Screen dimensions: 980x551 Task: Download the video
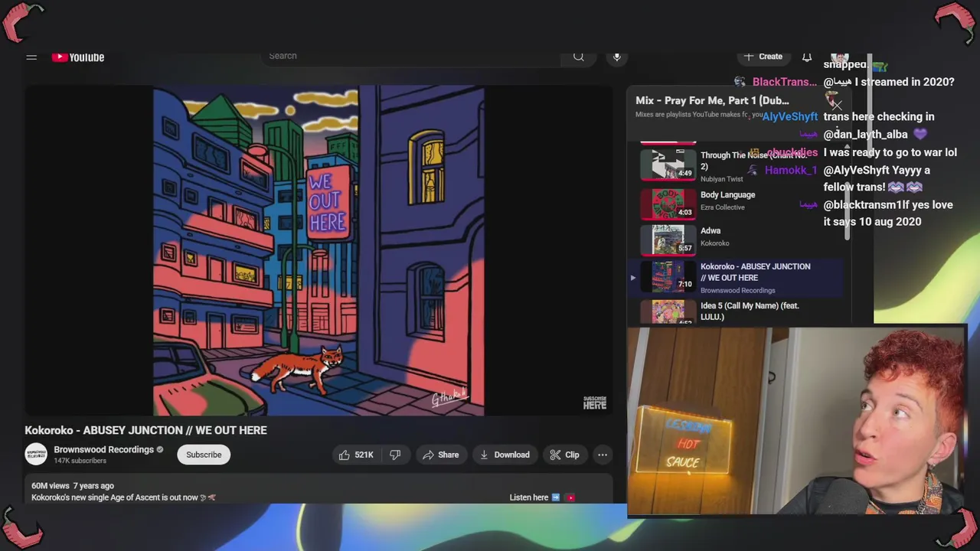click(505, 455)
